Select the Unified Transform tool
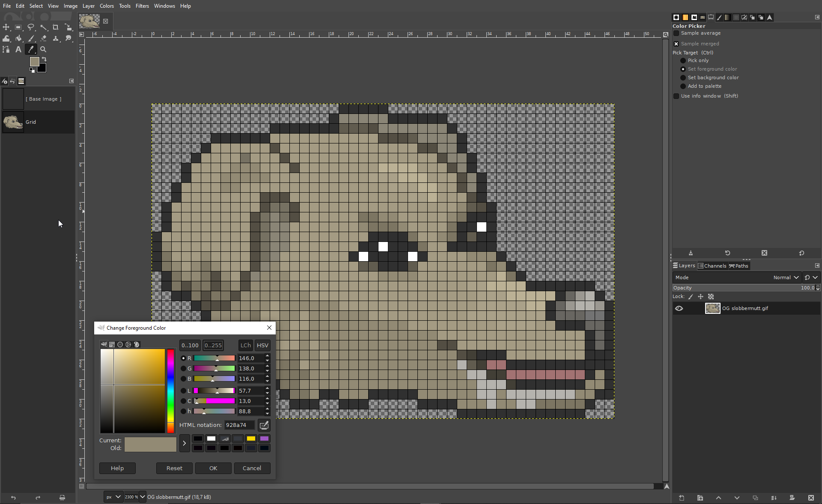822x504 pixels. point(68,27)
